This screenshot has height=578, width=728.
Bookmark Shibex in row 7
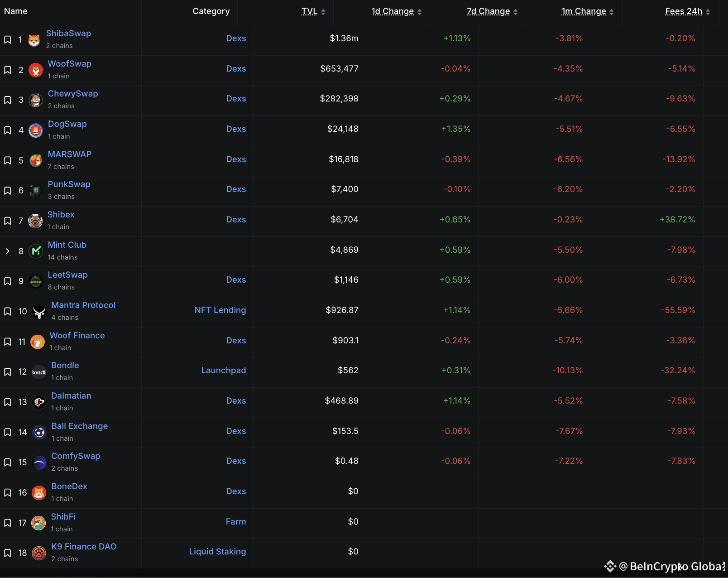[x=8, y=221]
